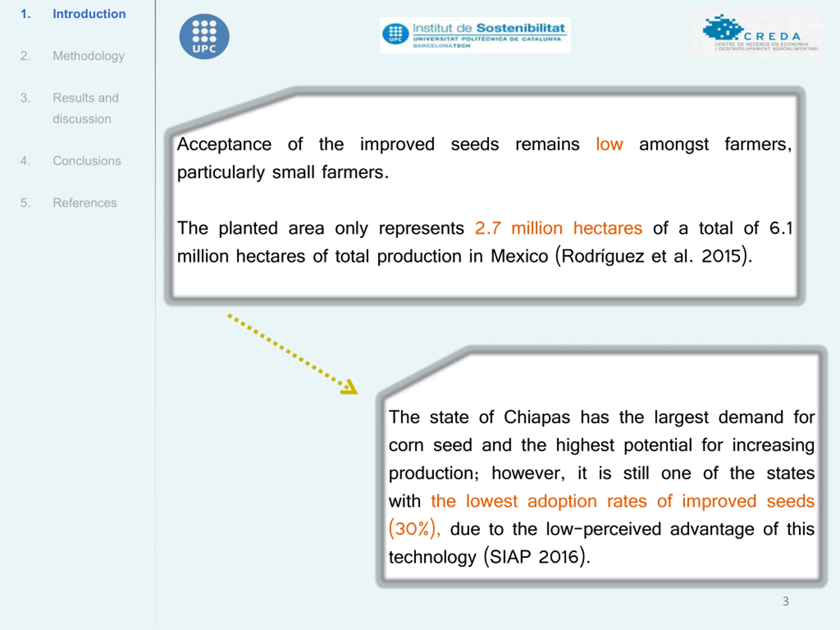Image resolution: width=840 pixels, height=630 pixels.
Task: Jump to the Conclusions section
Action: 87,161
